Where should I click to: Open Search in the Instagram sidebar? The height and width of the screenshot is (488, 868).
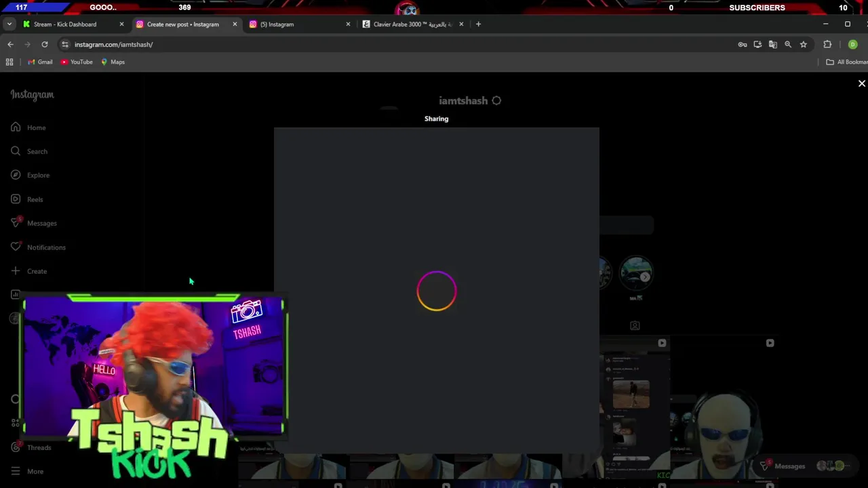point(29,151)
